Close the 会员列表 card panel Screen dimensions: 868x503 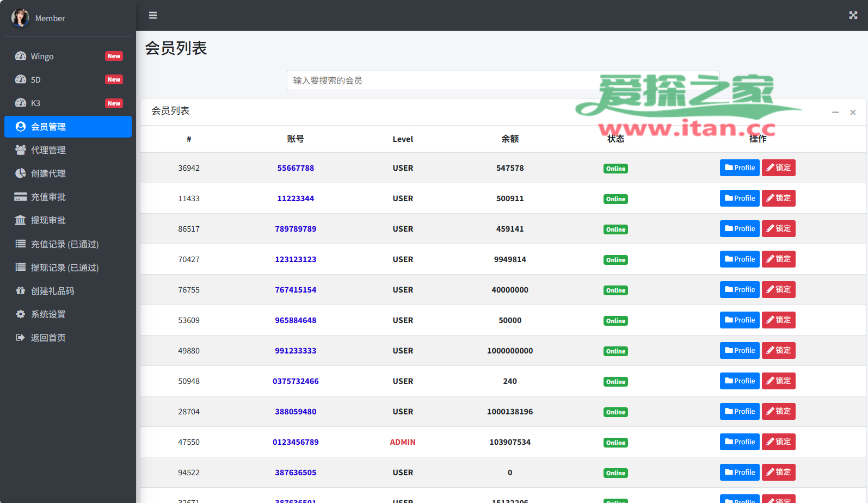pos(853,112)
